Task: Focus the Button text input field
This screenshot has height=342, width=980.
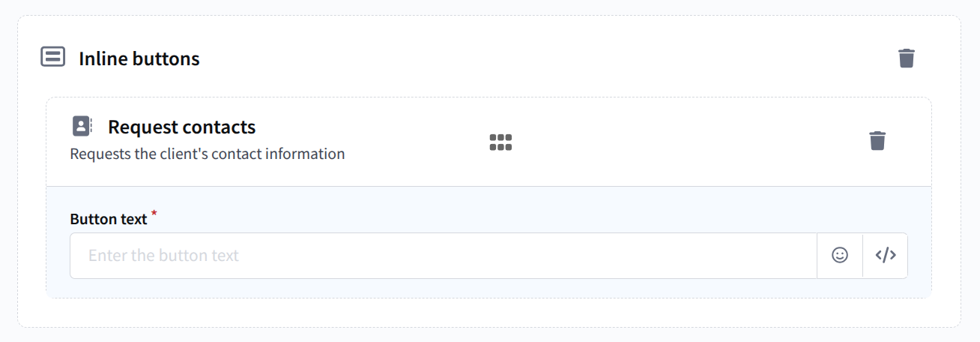Action: (442, 256)
